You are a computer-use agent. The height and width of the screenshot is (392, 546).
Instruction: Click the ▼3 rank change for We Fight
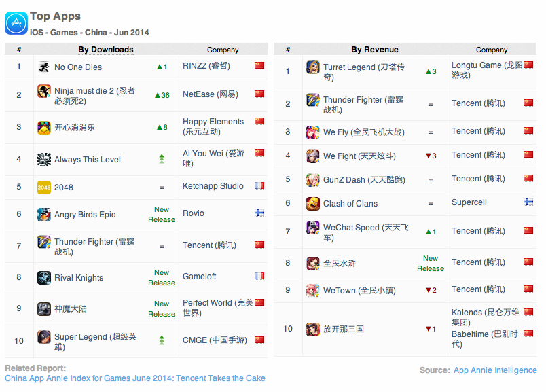point(431,156)
